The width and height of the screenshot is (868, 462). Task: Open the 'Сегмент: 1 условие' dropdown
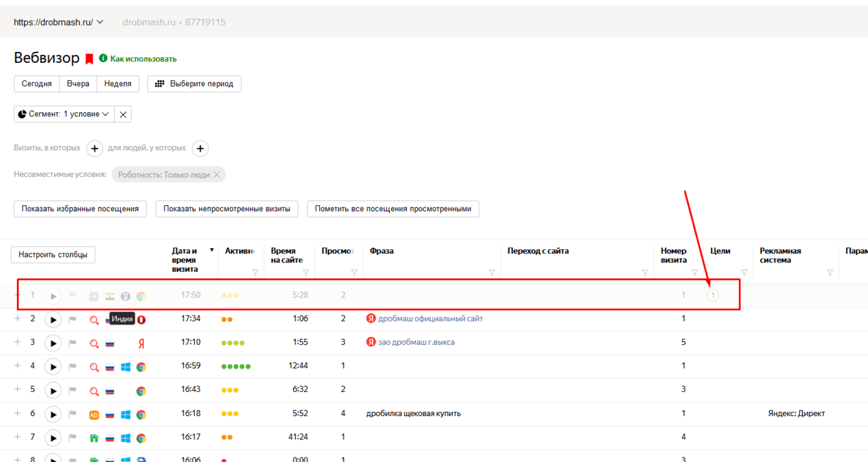pos(64,114)
